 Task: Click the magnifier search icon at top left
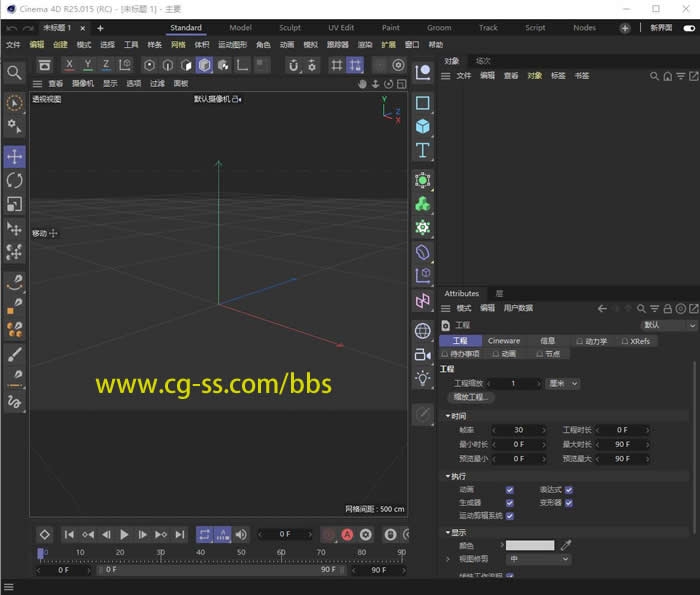tap(14, 73)
